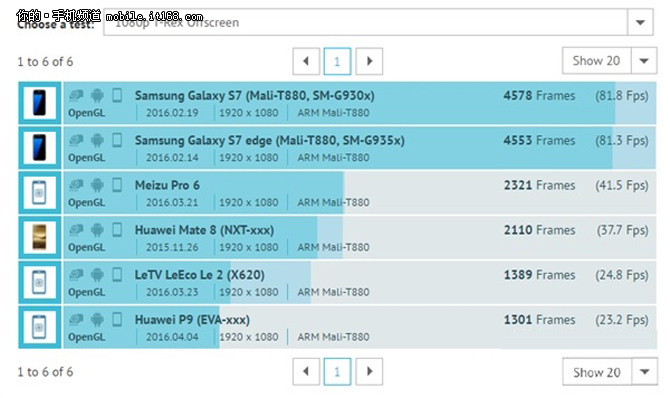Open Meizu Pro 6 placeholder thumbnail
670x398 pixels.
click(39, 193)
